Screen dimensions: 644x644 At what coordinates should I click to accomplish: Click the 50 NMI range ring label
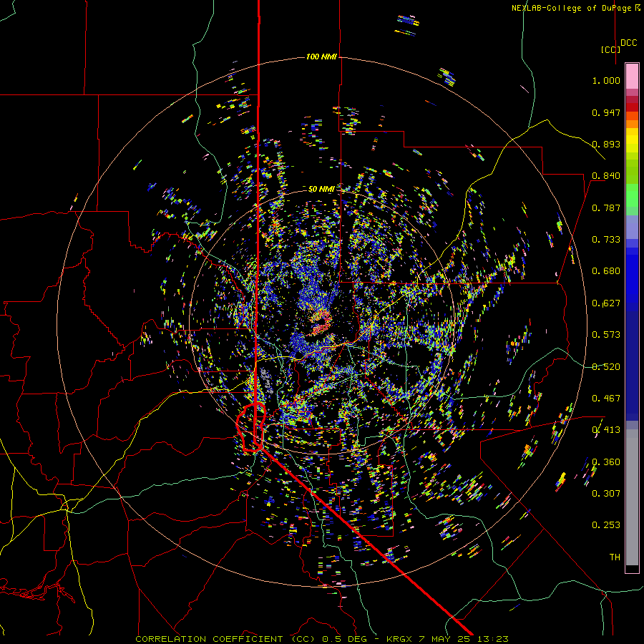321,189
